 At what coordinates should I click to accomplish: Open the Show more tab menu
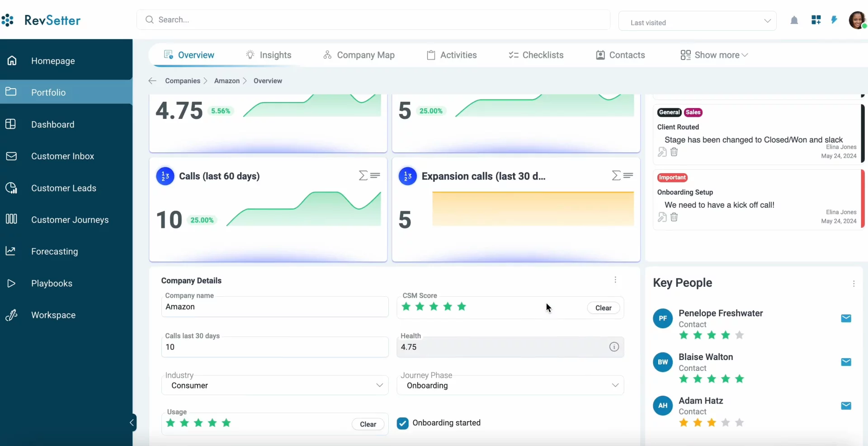[x=714, y=55]
